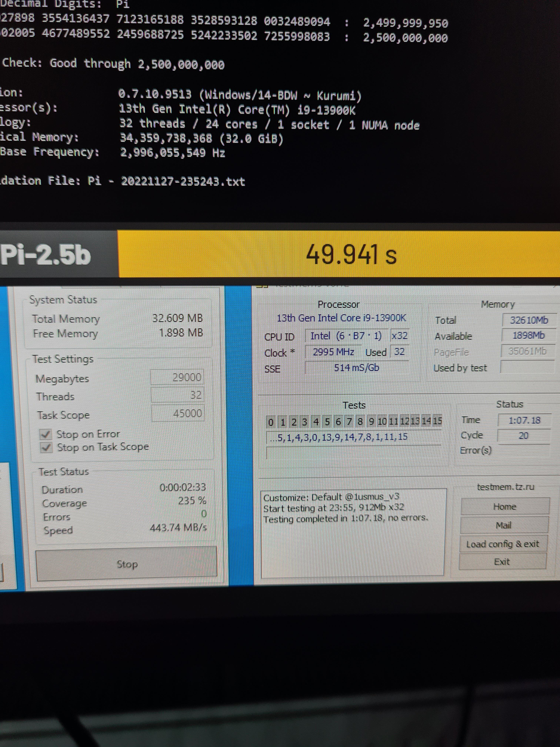560x747 pixels.
Task: Click the y-cruncher version text 0.7.10.9513
Action: 155,94
